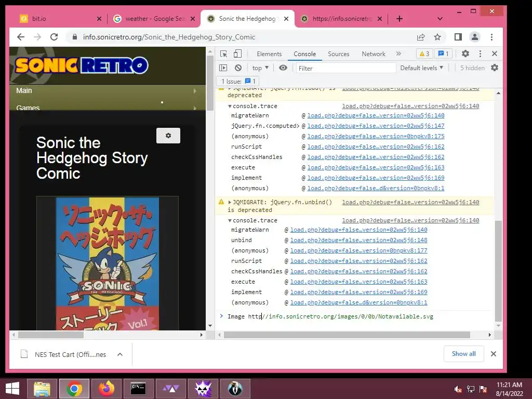Toggle the device toolbar icon in DevTools

coord(237,54)
